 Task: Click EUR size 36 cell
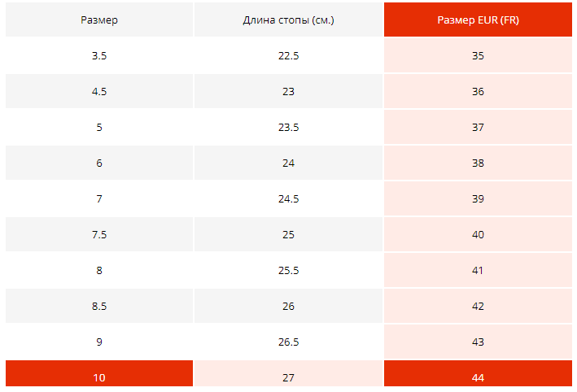tap(478, 92)
